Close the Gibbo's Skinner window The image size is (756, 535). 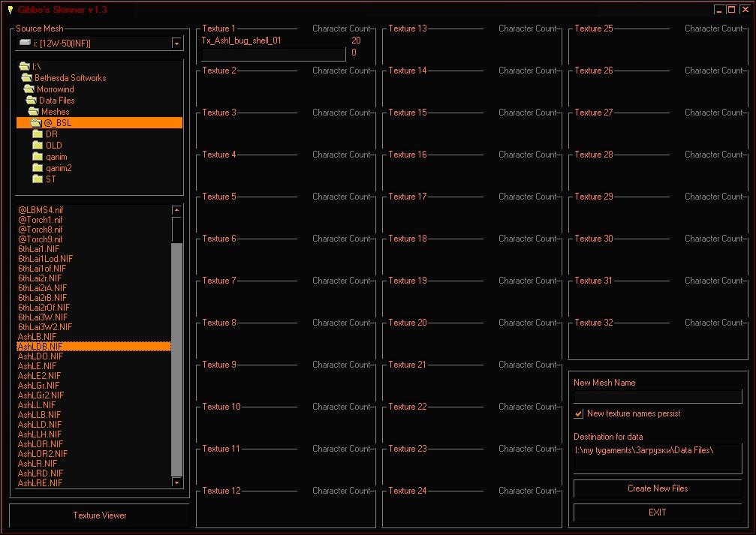tap(745, 9)
